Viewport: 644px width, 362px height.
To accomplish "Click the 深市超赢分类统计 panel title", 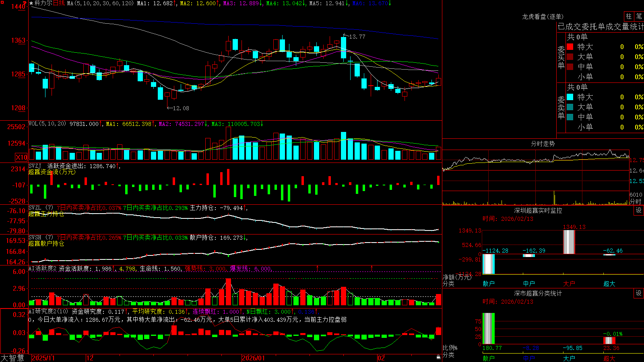I will (x=538, y=293).
